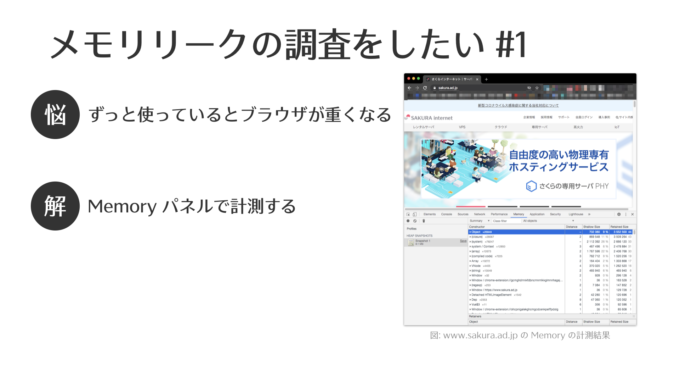Toggle the device toolbar icon in DevTools
Image resolution: width=680 pixels, height=383 pixels.
pyautogui.click(x=415, y=214)
